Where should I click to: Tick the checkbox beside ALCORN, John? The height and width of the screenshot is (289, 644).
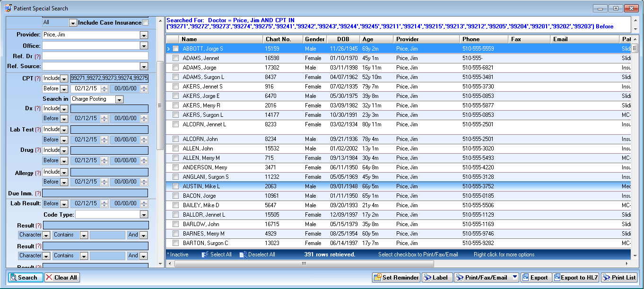point(175,139)
